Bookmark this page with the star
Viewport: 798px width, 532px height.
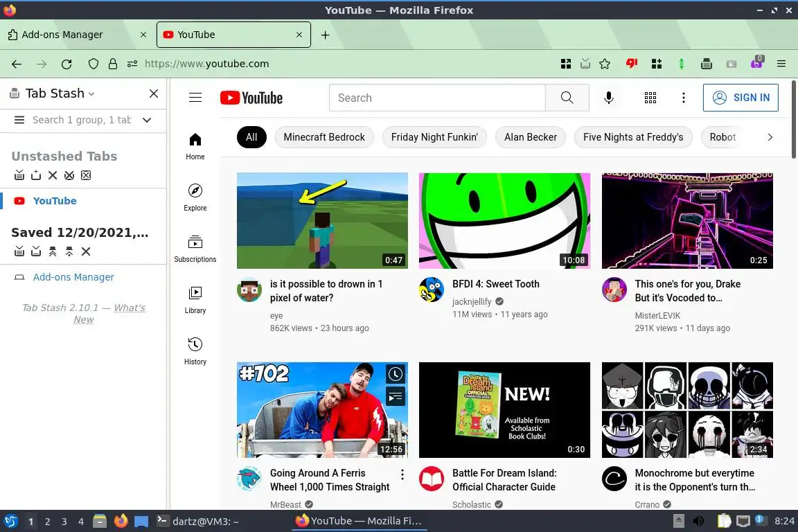[605, 64]
